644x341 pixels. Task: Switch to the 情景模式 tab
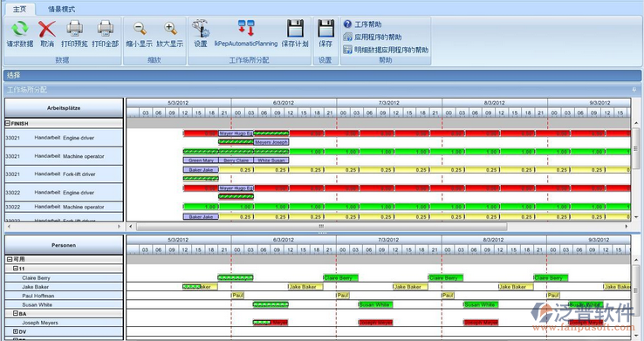point(62,9)
